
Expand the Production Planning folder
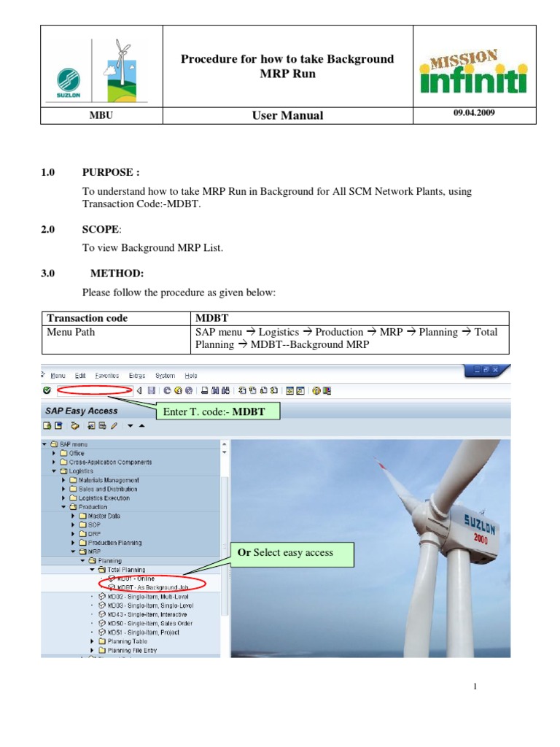coord(73,543)
